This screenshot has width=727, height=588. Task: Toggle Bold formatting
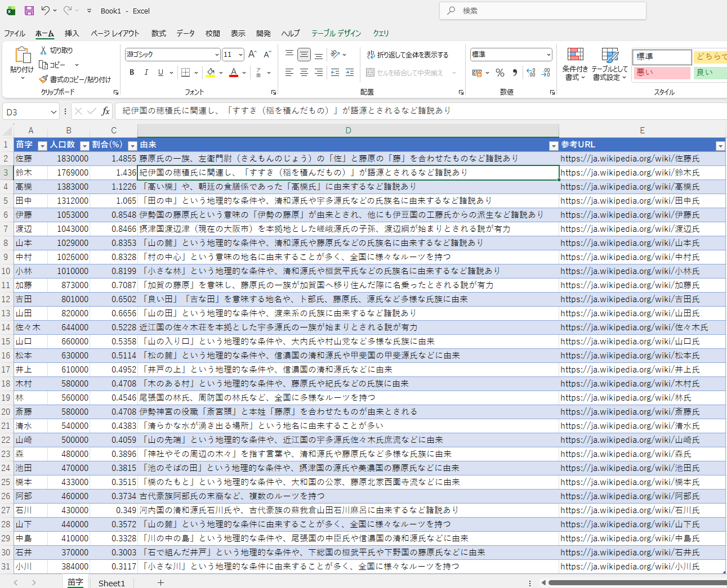(x=132, y=73)
